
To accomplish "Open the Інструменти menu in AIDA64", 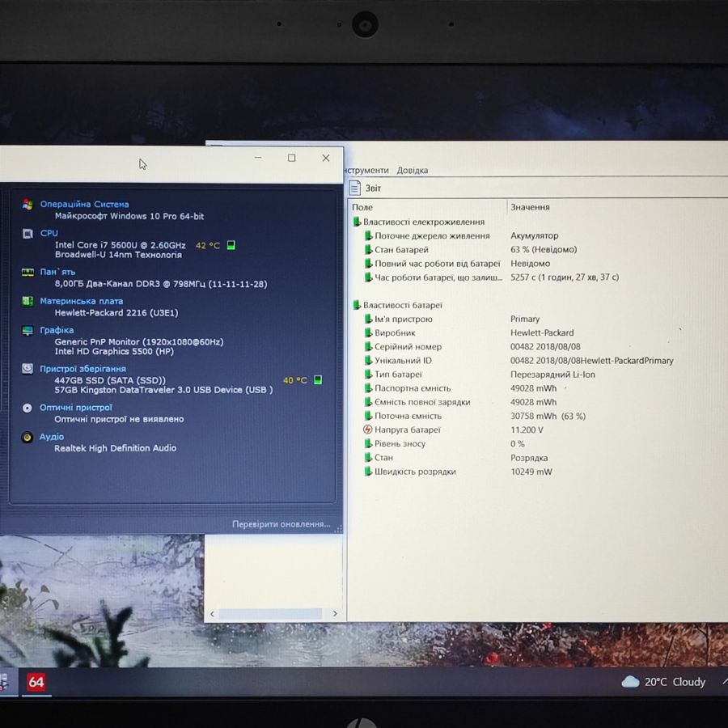I will [366, 171].
